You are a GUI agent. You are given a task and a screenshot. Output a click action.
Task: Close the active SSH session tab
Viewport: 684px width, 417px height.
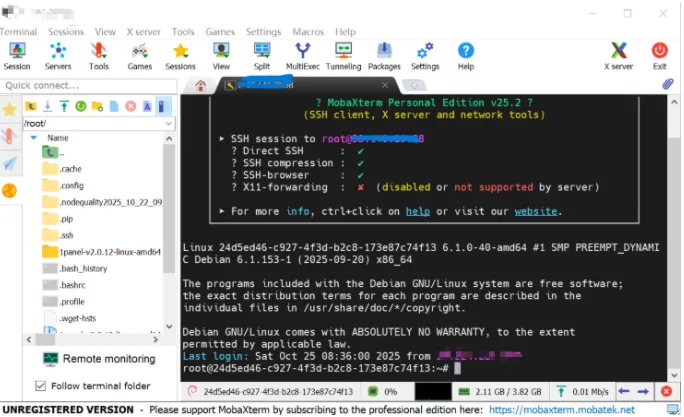385,85
